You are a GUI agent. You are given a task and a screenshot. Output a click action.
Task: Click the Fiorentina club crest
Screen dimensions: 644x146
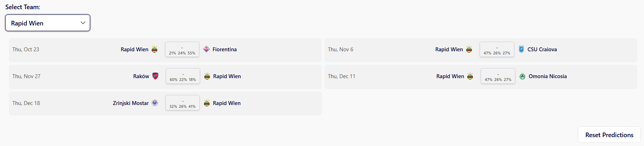(206, 49)
